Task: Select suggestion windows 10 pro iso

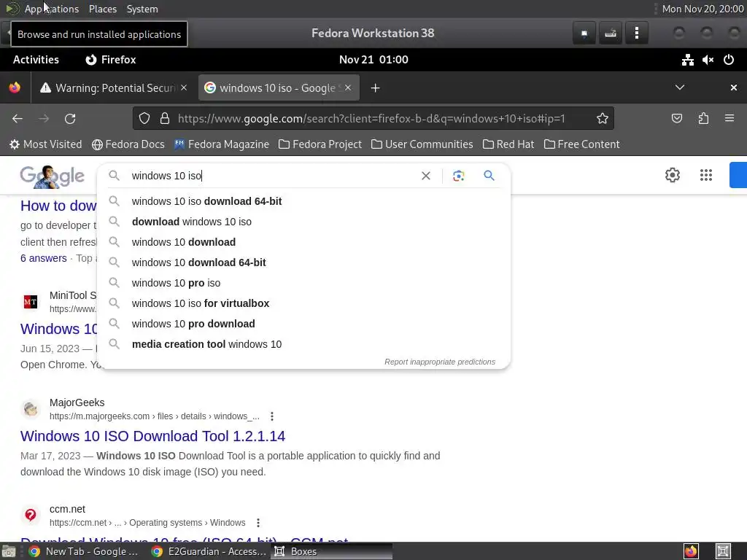Action: click(x=303, y=283)
